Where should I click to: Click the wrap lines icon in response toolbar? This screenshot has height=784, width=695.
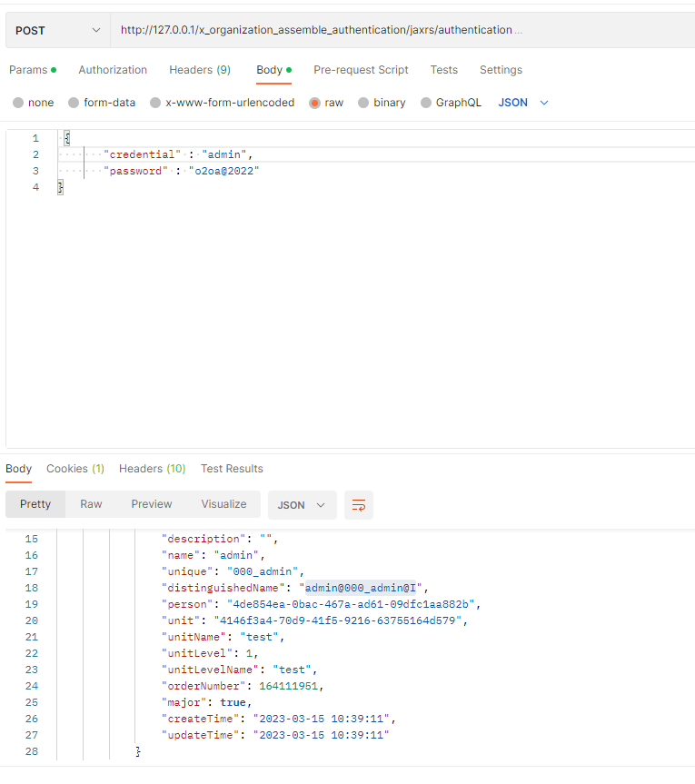359,505
